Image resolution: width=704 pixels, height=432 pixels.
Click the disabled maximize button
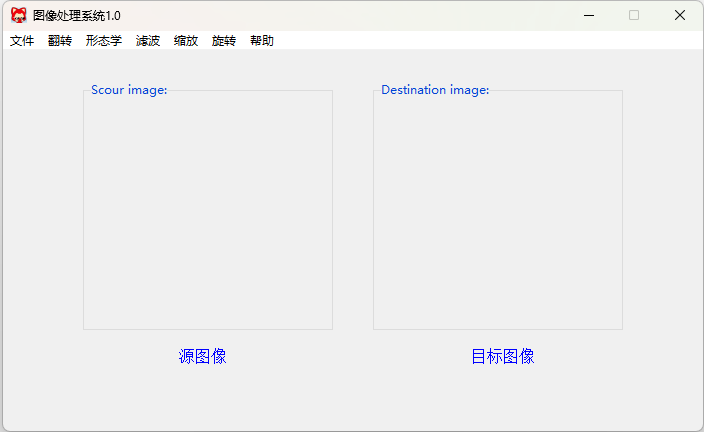(x=634, y=15)
